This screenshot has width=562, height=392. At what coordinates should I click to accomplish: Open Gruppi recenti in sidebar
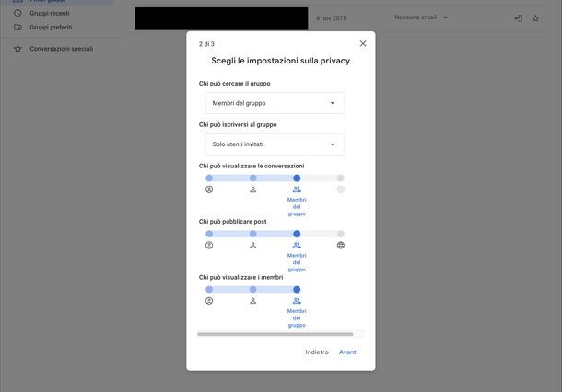(x=52, y=13)
